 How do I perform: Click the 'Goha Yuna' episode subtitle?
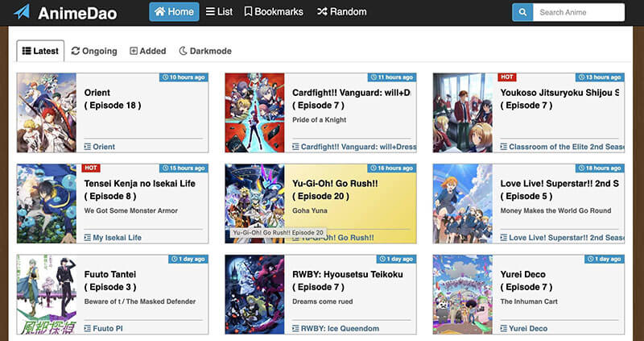pos(310,210)
